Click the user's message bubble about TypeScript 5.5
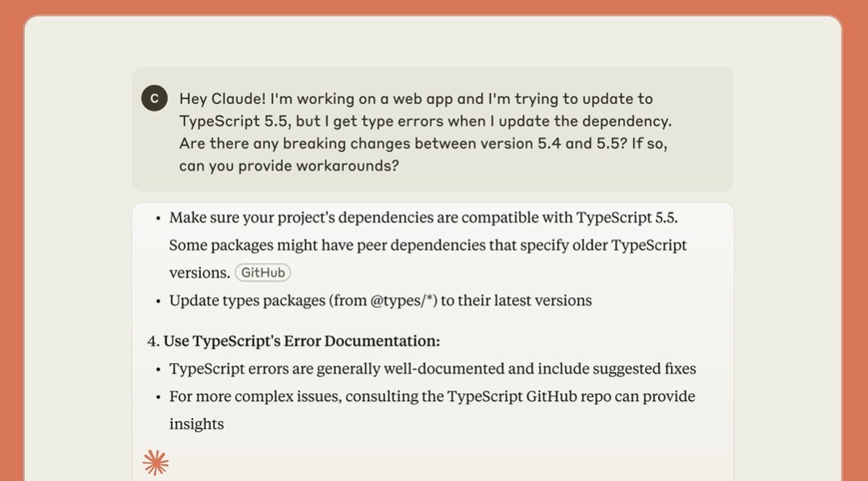868x481 pixels. click(x=432, y=129)
